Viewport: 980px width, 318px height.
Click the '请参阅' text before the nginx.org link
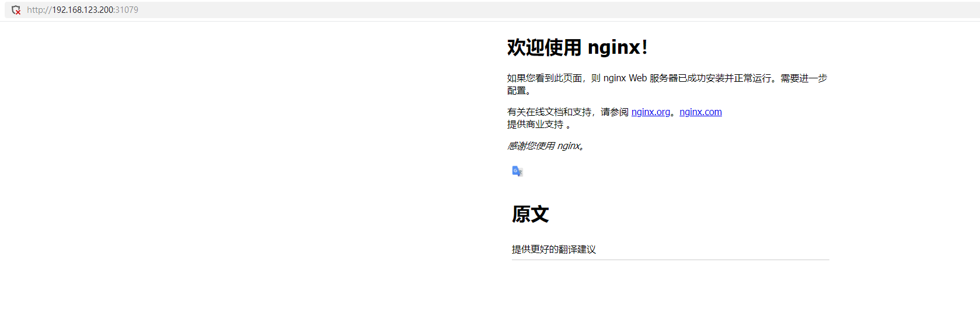615,112
